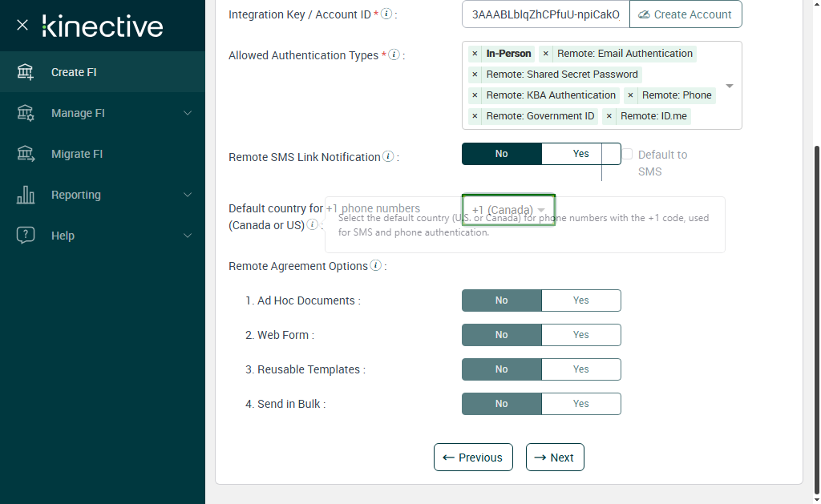Viewport: 821px width, 504px height.
Task: Click the Integration Key input field
Action: (545, 14)
